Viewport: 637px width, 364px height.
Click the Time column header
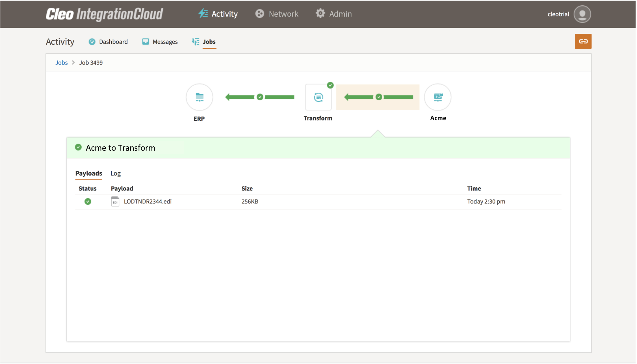[x=474, y=188]
